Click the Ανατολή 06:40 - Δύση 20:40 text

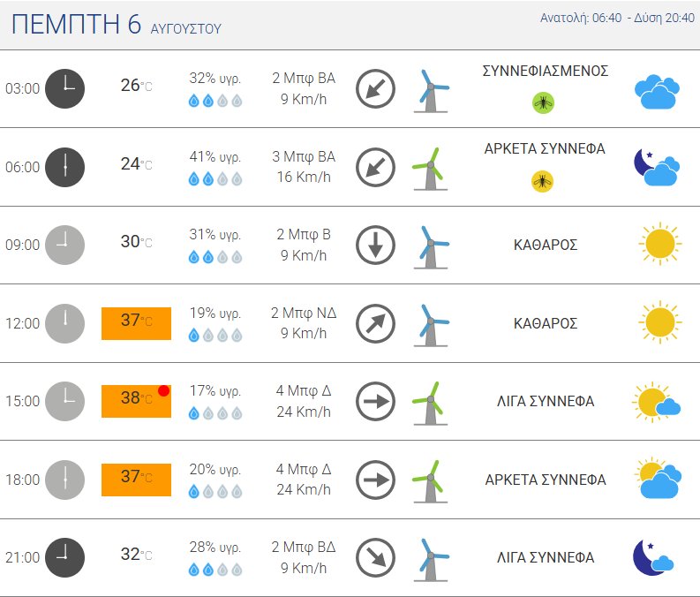point(617,18)
